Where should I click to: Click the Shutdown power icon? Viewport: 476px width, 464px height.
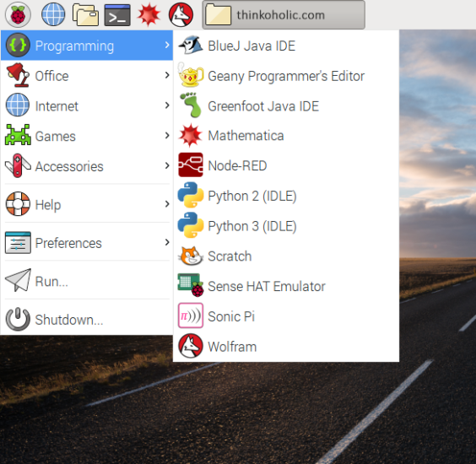click(x=18, y=319)
